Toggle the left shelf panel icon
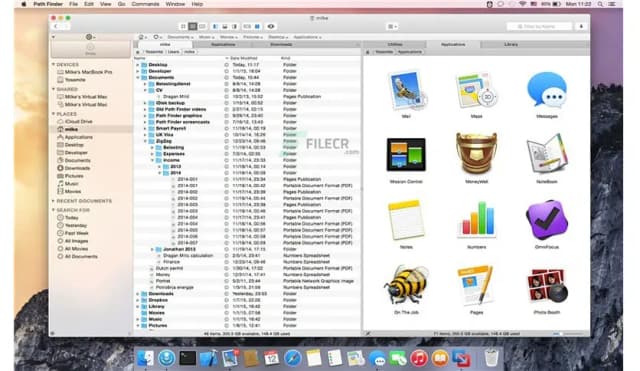The width and height of the screenshot is (640, 371). 216,27
